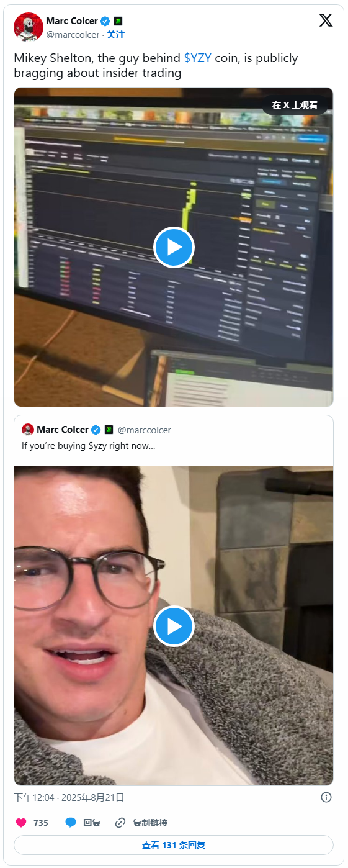Click the @marccolcer handle under the top name
Viewport: 348px width, 868px height.
pos(73,35)
